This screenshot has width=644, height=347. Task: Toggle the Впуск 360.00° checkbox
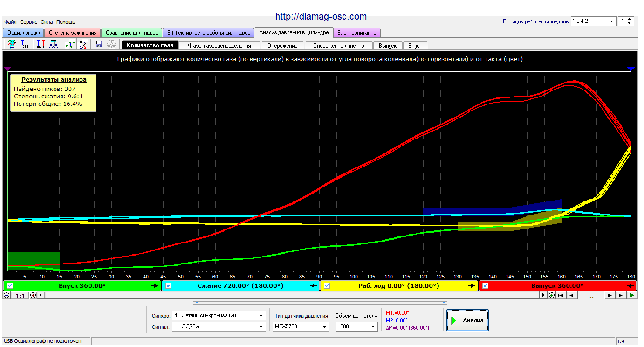[10, 286]
